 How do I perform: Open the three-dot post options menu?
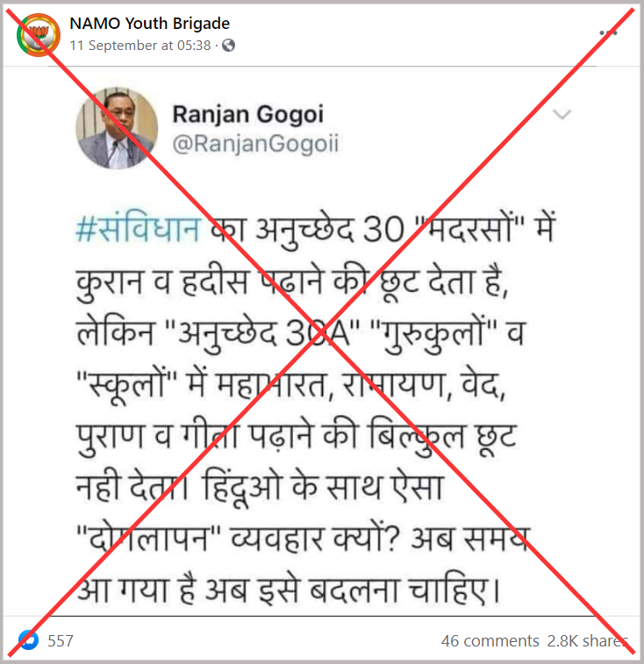pos(608,32)
